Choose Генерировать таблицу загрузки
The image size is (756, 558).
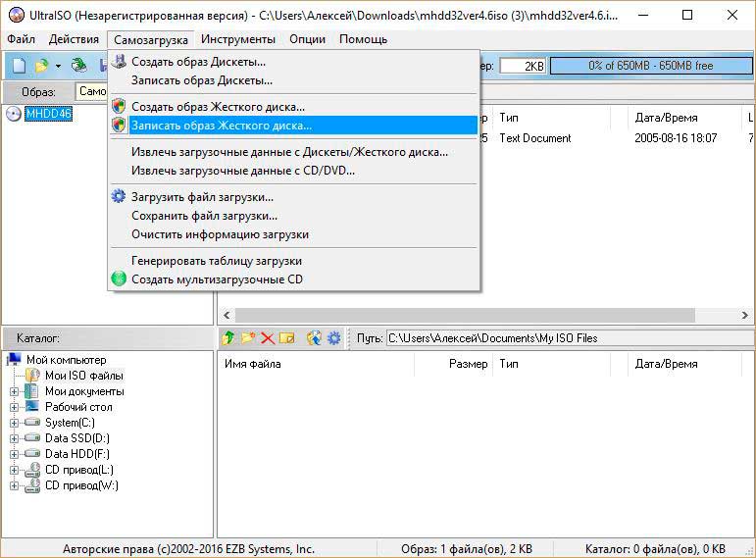coord(294,261)
